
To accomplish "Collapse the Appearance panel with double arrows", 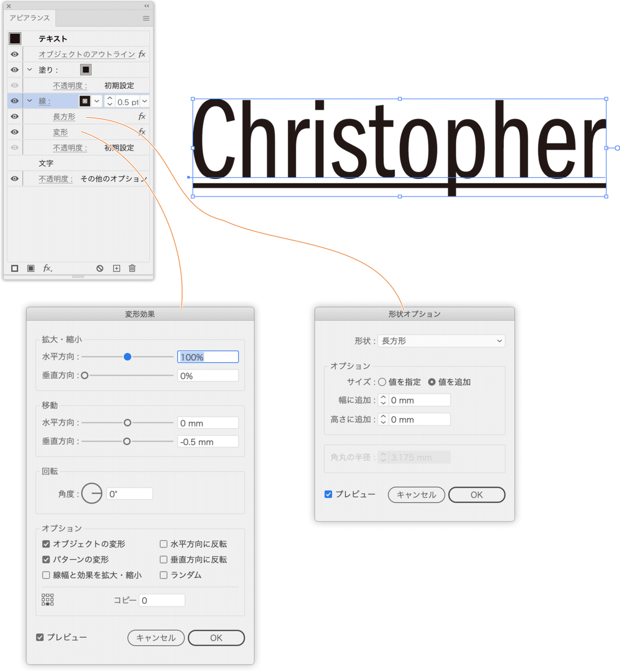I will [147, 6].
